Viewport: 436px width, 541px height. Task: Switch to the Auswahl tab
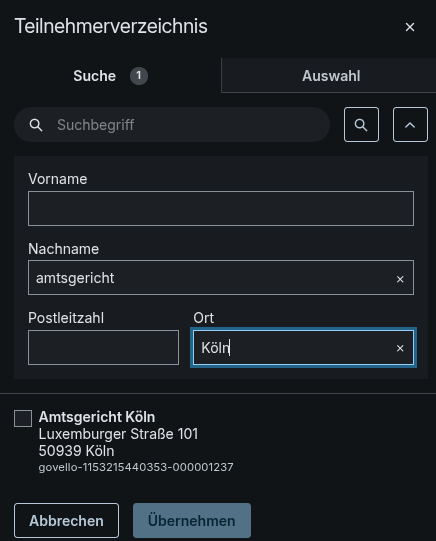click(329, 76)
